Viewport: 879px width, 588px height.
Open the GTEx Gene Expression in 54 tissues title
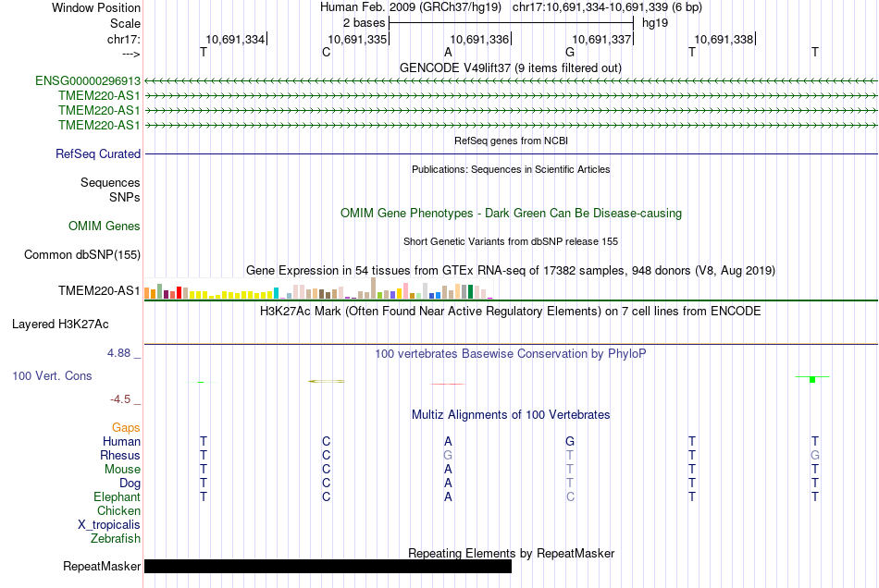click(511, 271)
